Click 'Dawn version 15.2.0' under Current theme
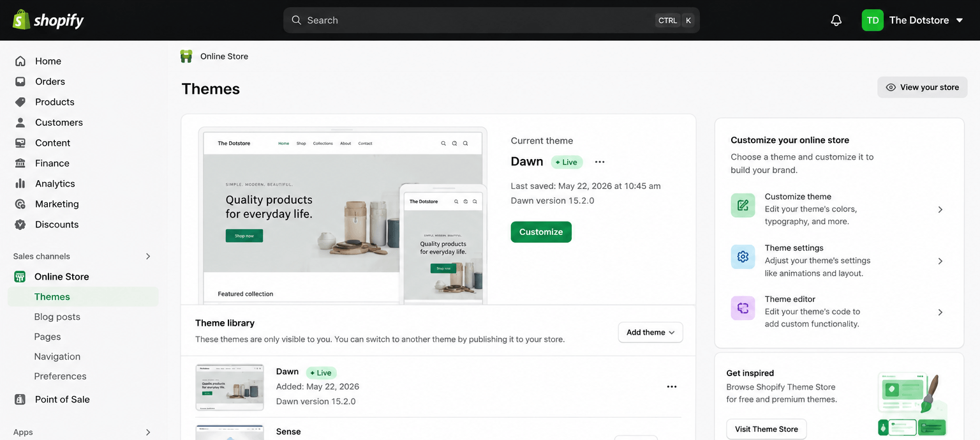Image resolution: width=980 pixels, height=440 pixels. point(553,201)
